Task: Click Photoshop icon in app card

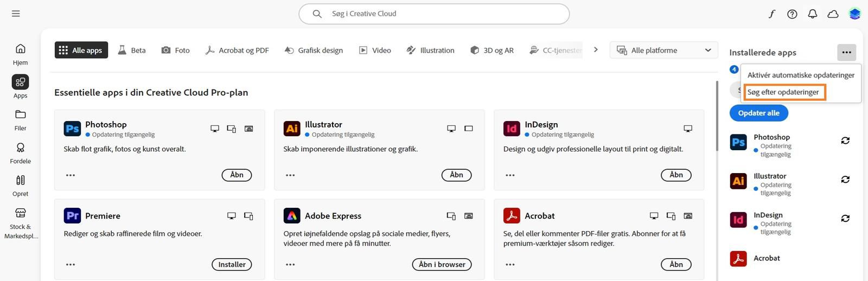Action: click(72, 129)
